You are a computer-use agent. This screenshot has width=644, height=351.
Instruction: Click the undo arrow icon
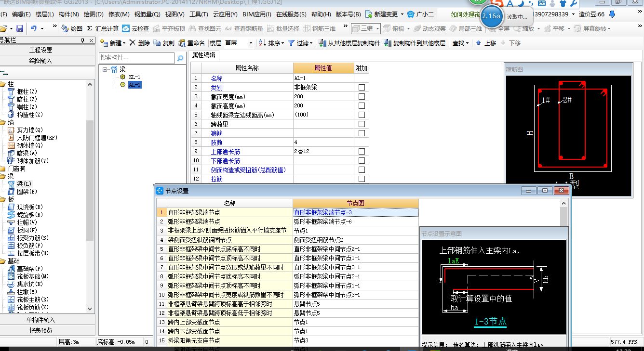point(34,28)
